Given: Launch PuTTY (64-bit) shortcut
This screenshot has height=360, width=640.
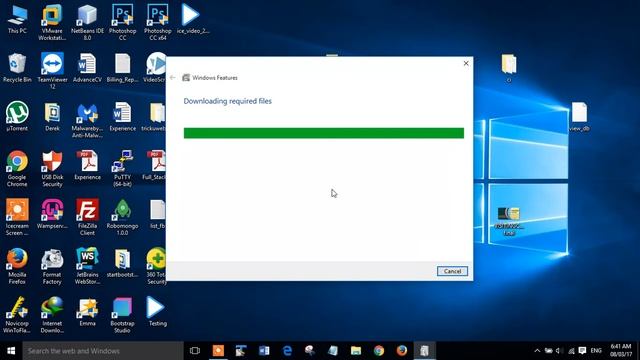Looking at the screenshot, I should pyautogui.click(x=122, y=169).
